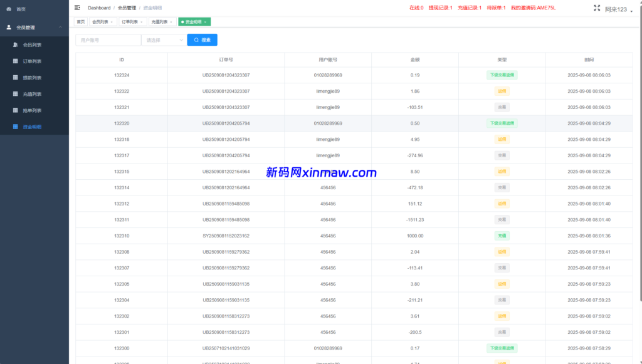Close the 充值列表 tab
Screen dimensions: 642x364
coord(171,21)
